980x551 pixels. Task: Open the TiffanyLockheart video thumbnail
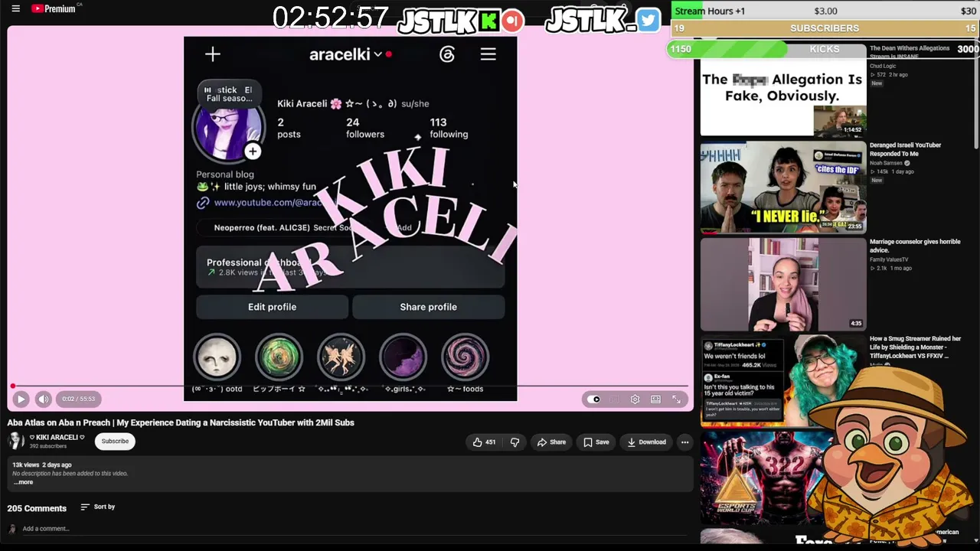point(783,380)
